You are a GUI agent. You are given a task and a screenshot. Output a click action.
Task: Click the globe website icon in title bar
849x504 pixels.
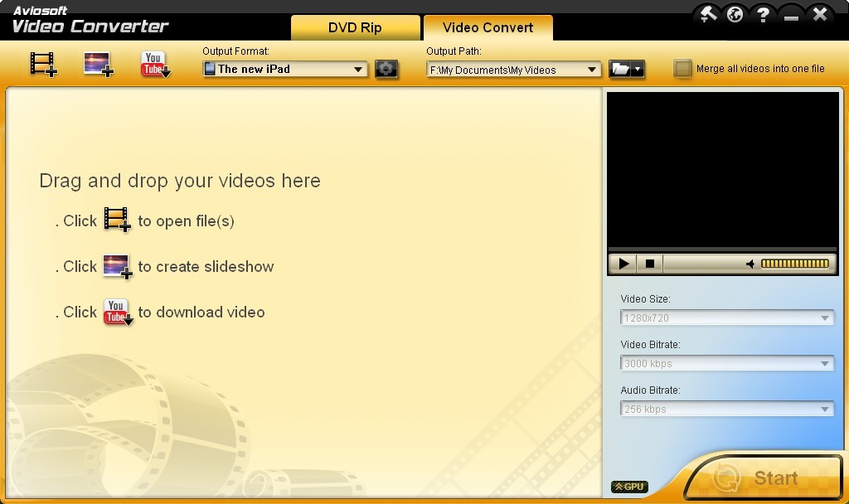pyautogui.click(x=735, y=14)
